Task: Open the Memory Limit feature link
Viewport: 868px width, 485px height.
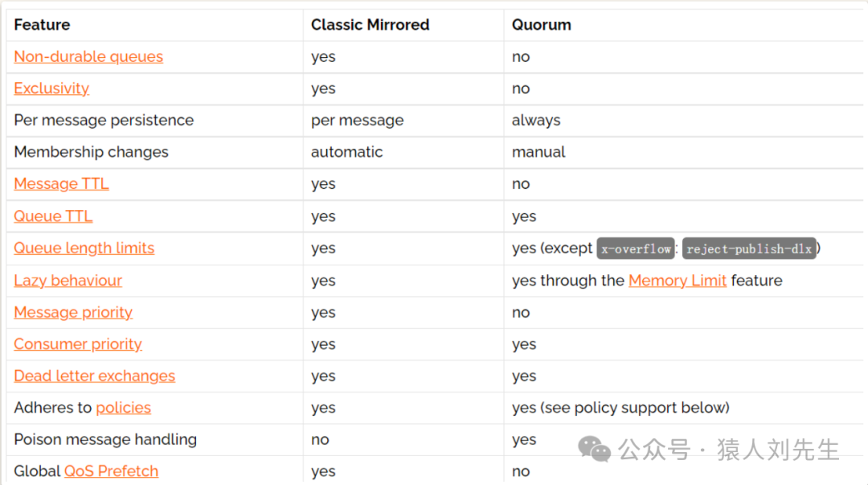Action: click(x=678, y=281)
